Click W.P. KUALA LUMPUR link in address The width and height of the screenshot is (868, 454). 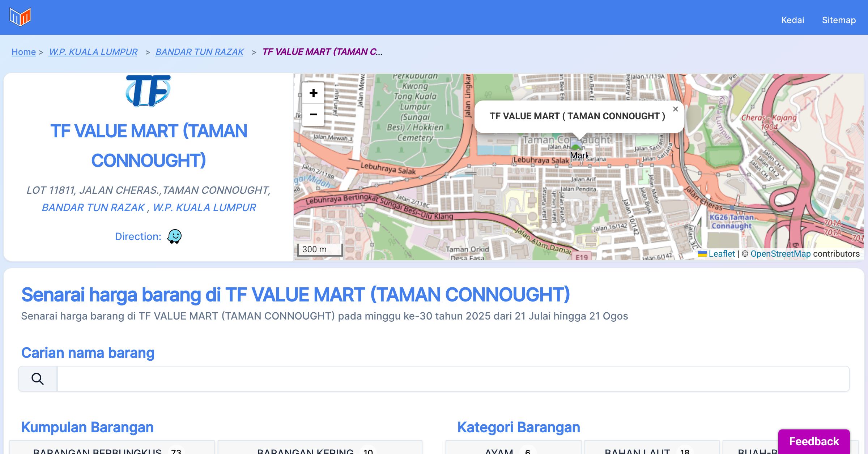tap(204, 207)
